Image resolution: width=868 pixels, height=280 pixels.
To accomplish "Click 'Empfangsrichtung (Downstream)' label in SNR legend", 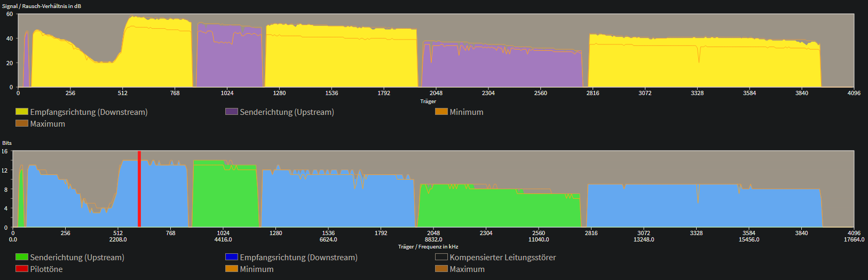I will pyautogui.click(x=89, y=112).
